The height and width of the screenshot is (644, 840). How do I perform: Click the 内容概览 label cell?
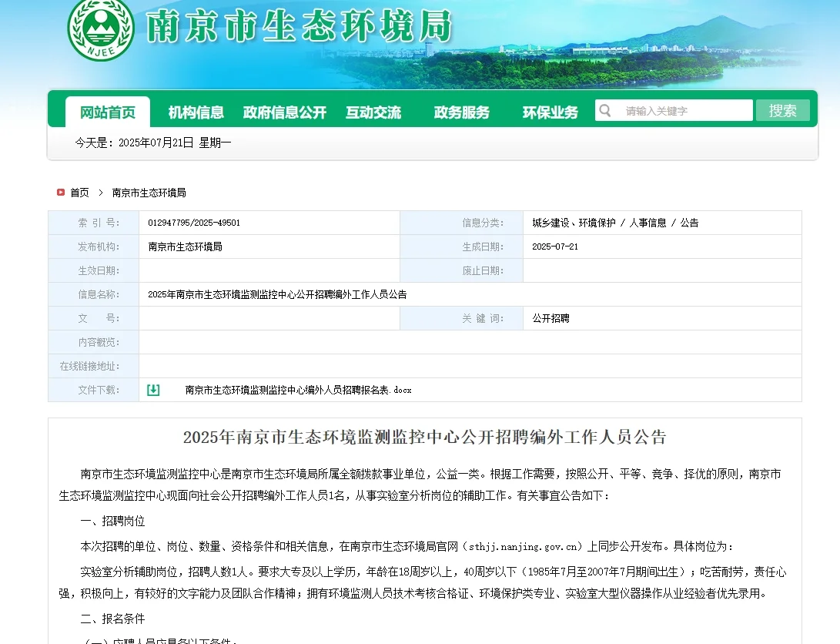94,342
